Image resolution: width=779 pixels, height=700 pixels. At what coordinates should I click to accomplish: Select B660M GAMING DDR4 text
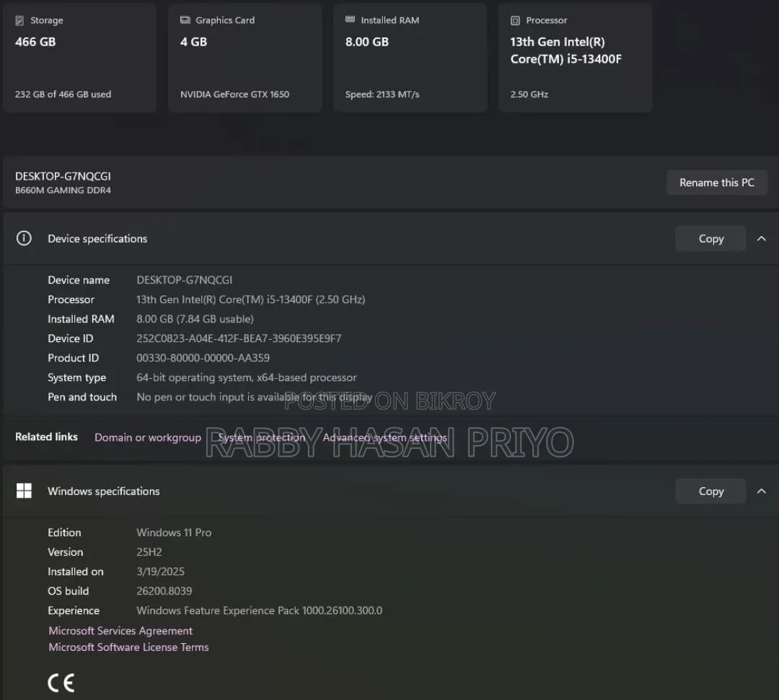click(63, 190)
